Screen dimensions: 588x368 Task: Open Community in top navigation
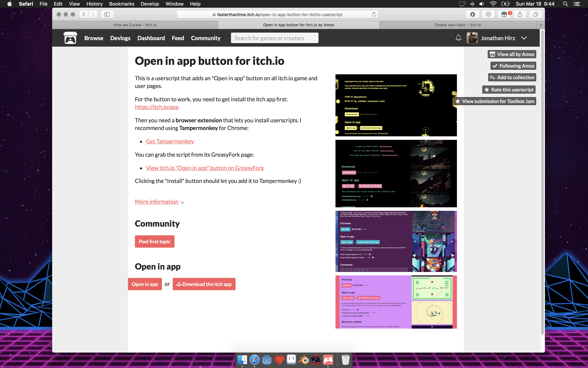click(x=206, y=38)
